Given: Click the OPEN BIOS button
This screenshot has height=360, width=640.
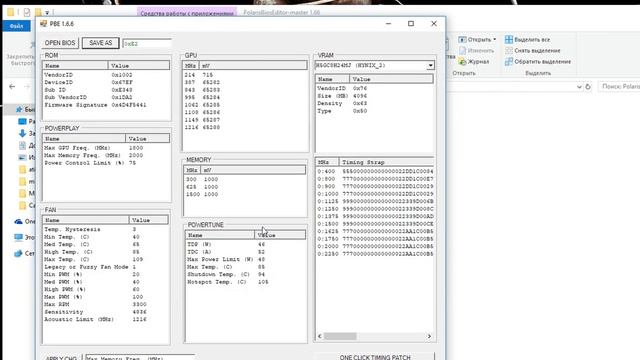Looking at the screenshot, I should pyautogui.click(x=60, y=43).
